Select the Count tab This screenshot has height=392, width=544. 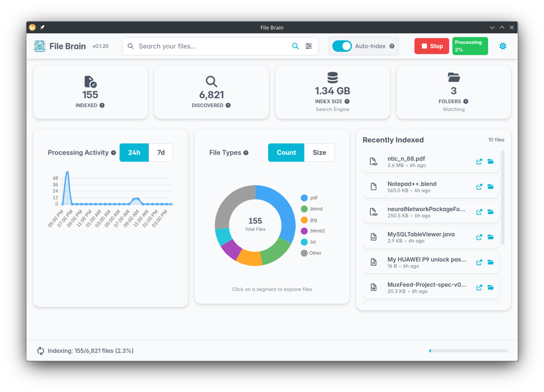tap(286, 152)
